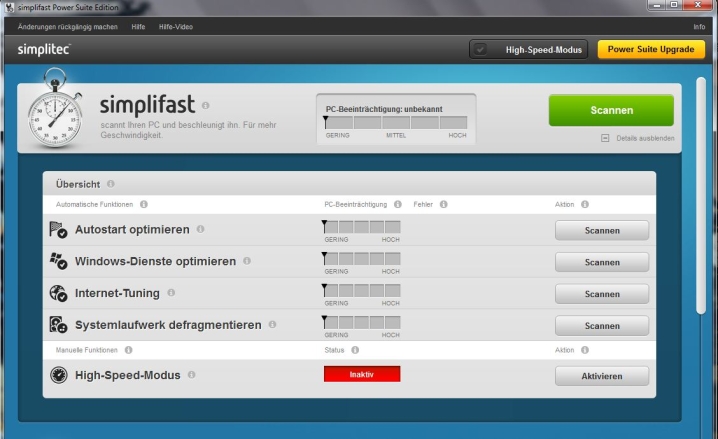Click the red Inaktiv status indicator
This screenshot has height=439, width=718.
pos(361,374)
